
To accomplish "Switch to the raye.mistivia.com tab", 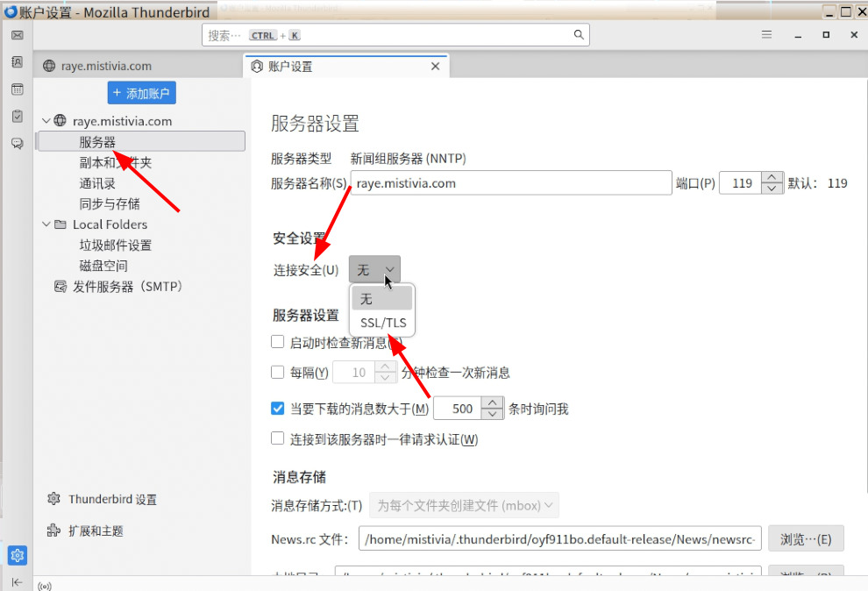I will [139, 66].
